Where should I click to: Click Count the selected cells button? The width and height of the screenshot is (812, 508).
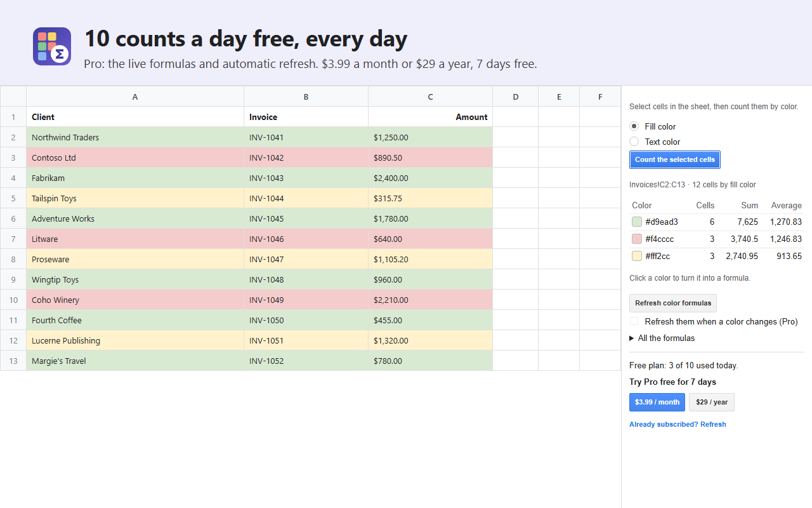click(x=675, y=159)
